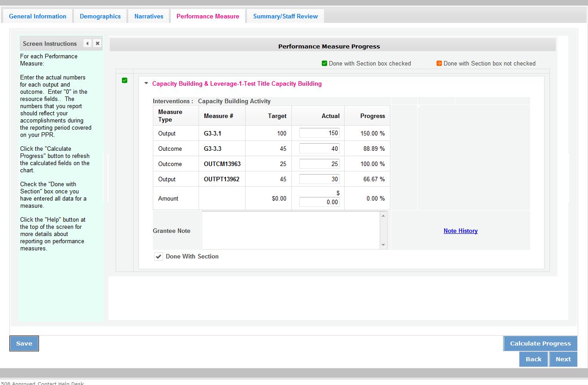The image size is (588, 385).
Task: Close the Screen Instructions panel
Action: [x=97, y=44]
